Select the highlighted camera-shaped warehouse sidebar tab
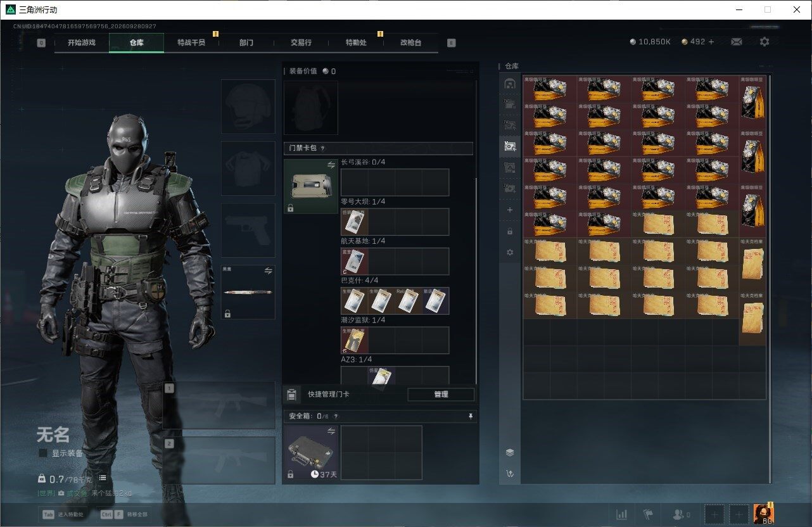Image resolution: width=812 pixels, height=527 pixels. pyautogui.click(x=509, y=146)
